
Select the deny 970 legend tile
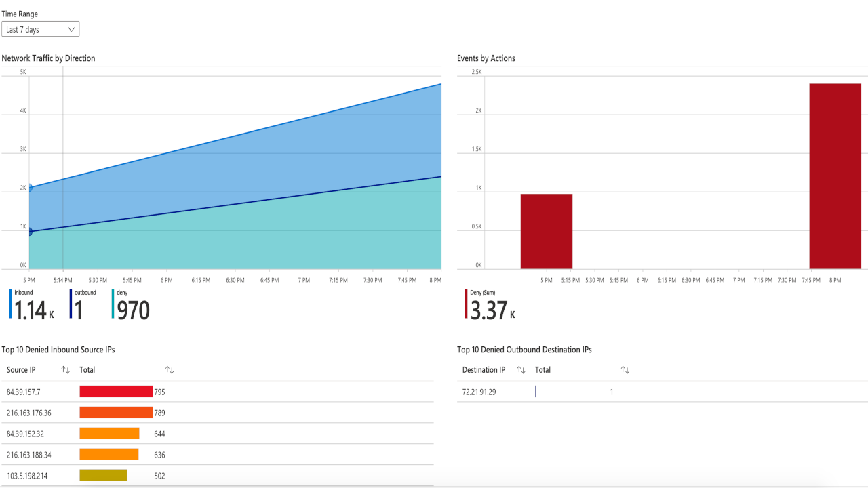click(132, 305)
